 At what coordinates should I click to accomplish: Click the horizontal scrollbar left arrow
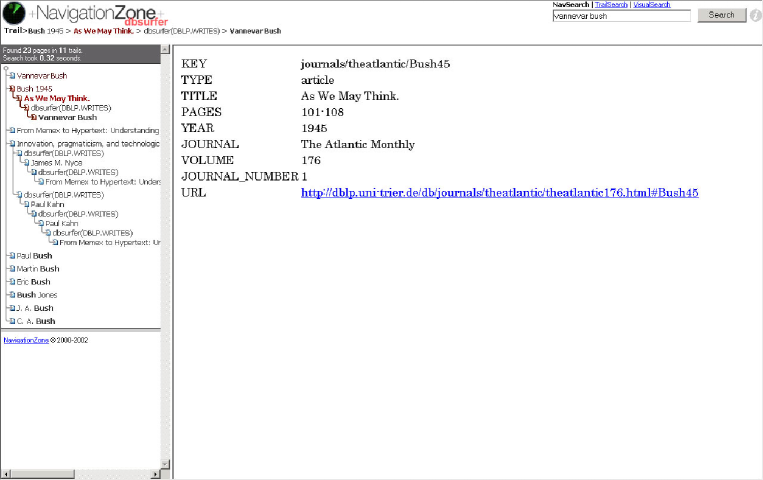[x=6, y=474]
